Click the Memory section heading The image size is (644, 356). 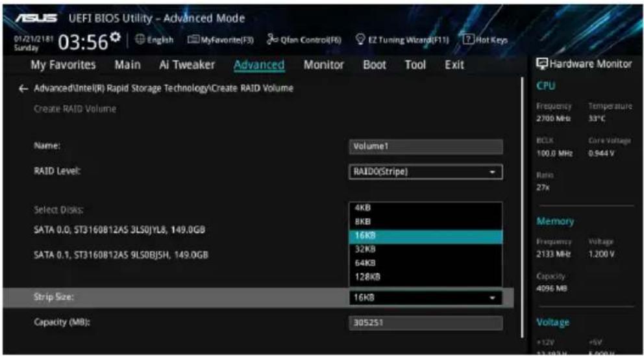point(555,221)
